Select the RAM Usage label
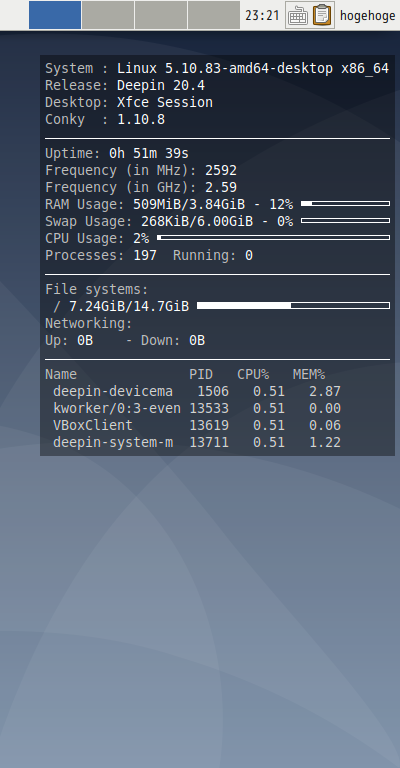Image resolution: width=400 pixels, height=768 pixels. (x=85, y=205)
